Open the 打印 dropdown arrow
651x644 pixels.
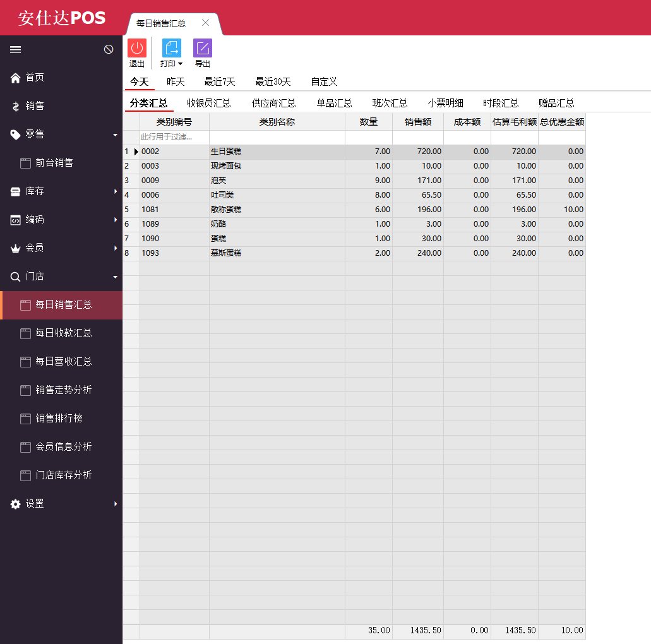pyautogui.click(x=180, y=64)
